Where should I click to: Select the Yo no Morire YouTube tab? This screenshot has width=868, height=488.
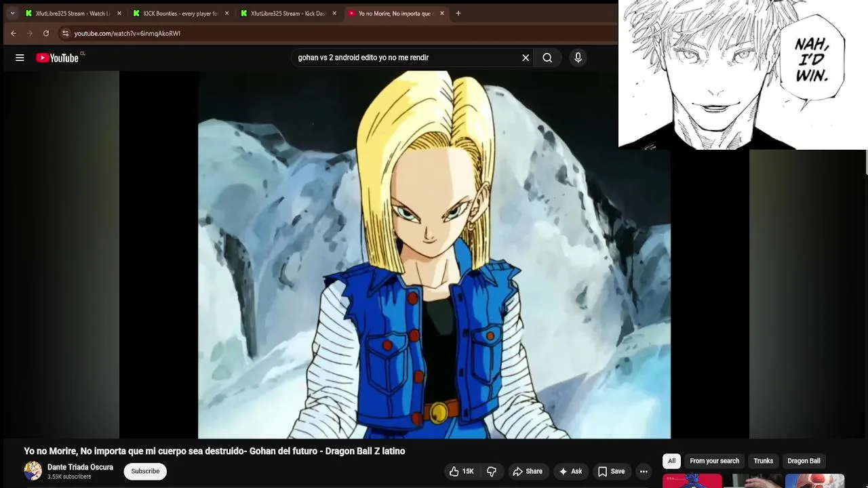[396, 13]
